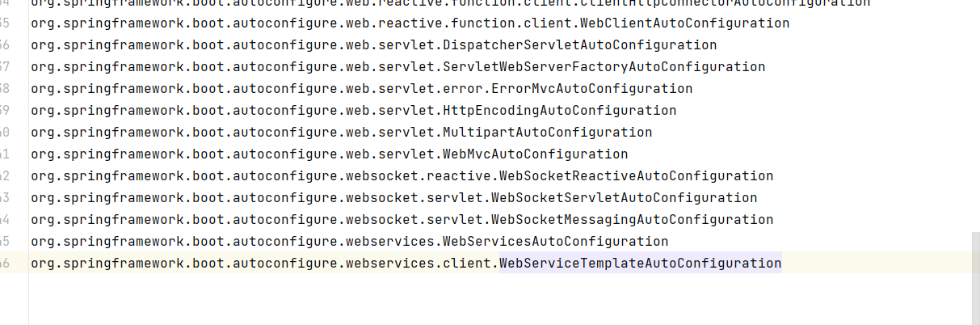Click the vertical scrollbar thumb on right edge

click(x=975, y=277)
